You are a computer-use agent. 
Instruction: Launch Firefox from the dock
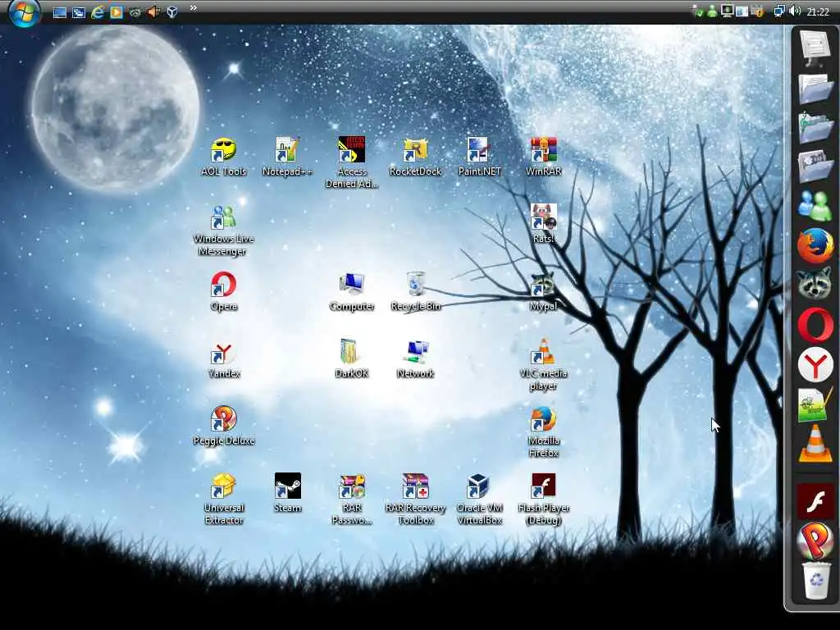815,246
